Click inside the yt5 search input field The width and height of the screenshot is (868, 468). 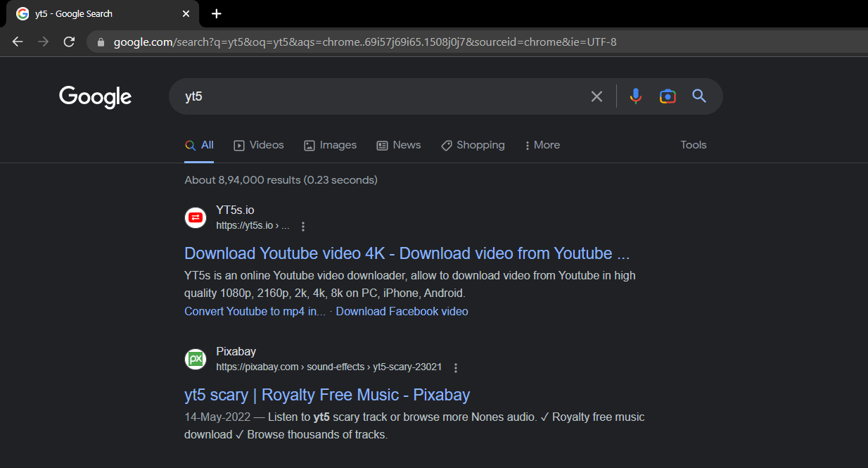(380, 96)
